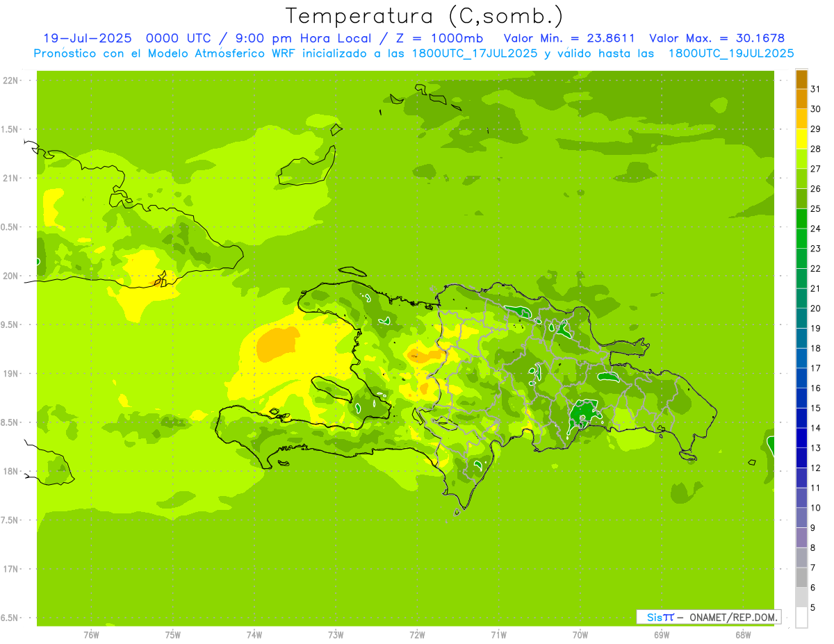Click the legend swatch between 26 and 27

pos(801,179)
